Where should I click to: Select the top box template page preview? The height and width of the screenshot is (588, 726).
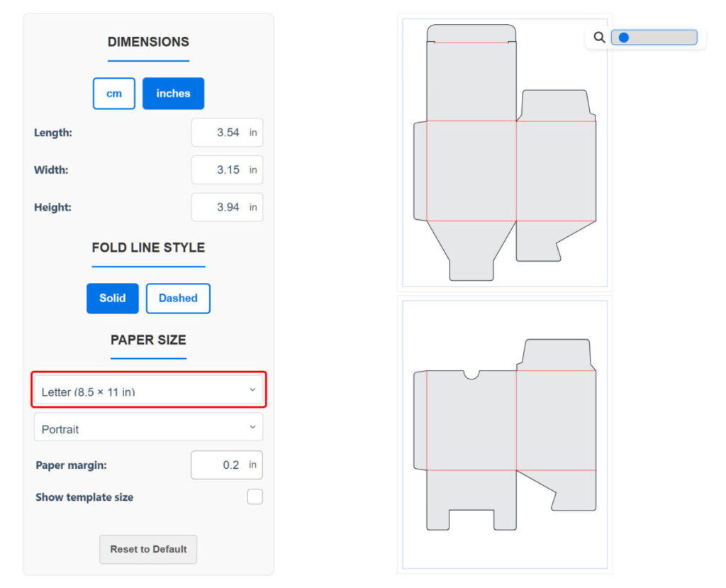point(505,152)
